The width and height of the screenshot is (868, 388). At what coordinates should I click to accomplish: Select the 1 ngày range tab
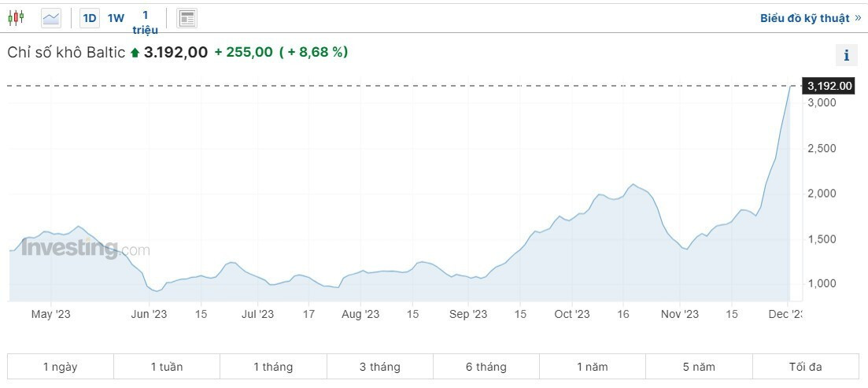pos(61,367)
